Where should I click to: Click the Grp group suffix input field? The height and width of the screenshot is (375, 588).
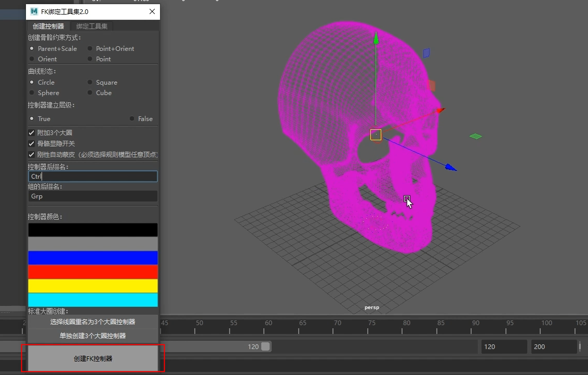pos(92,196)
